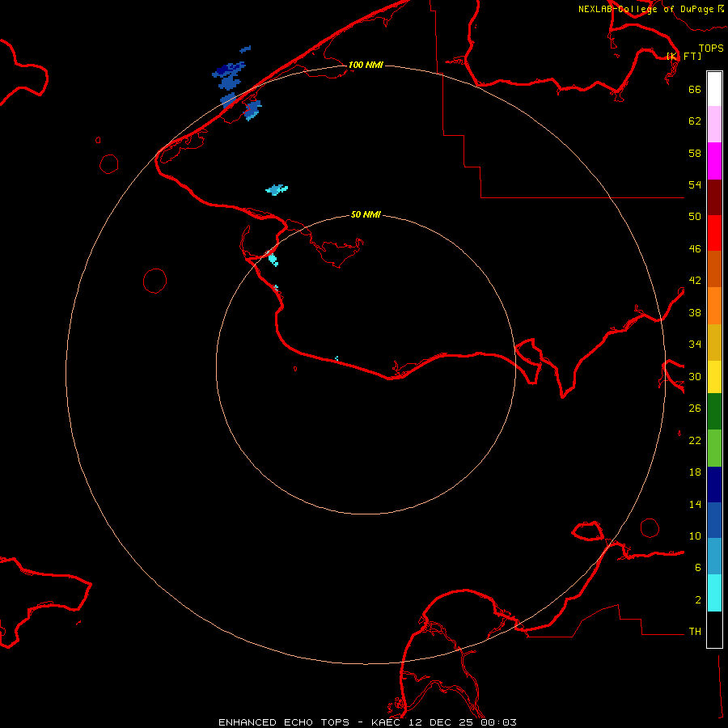
Task: Choose the golden-yellow band near 34
Action: click(x=714, y=343)
